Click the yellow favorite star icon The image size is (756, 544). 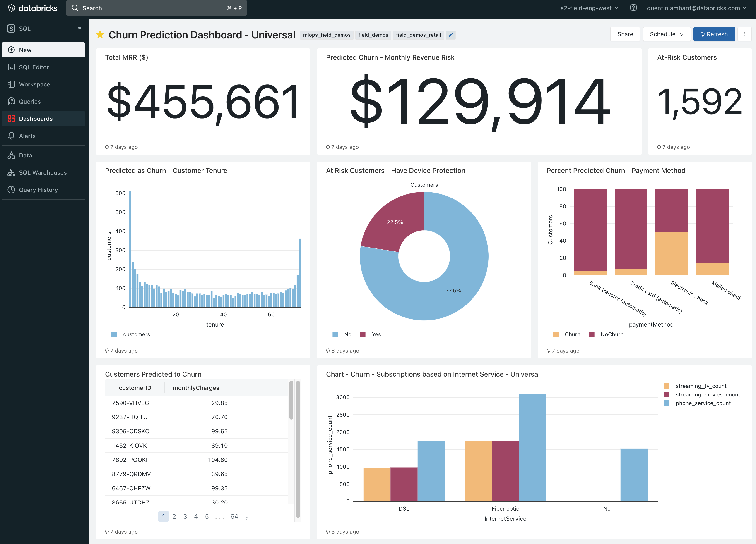[100, 35]
